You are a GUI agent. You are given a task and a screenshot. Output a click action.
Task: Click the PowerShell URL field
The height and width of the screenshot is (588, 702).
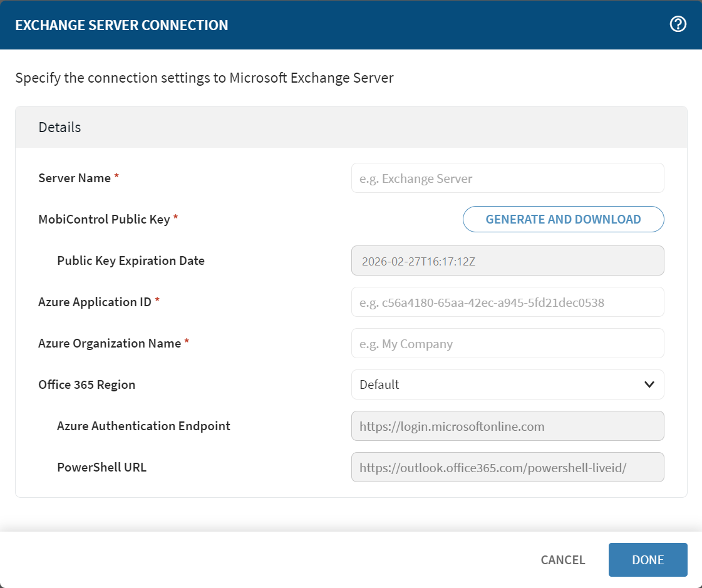click(x=507, y=467)
